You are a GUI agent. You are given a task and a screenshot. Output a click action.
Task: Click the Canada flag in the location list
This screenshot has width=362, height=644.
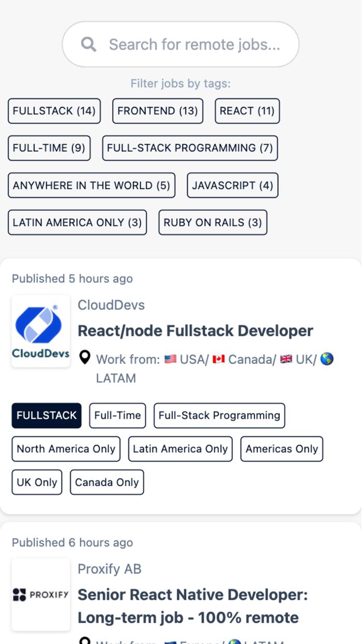click(x=218, y=359)
